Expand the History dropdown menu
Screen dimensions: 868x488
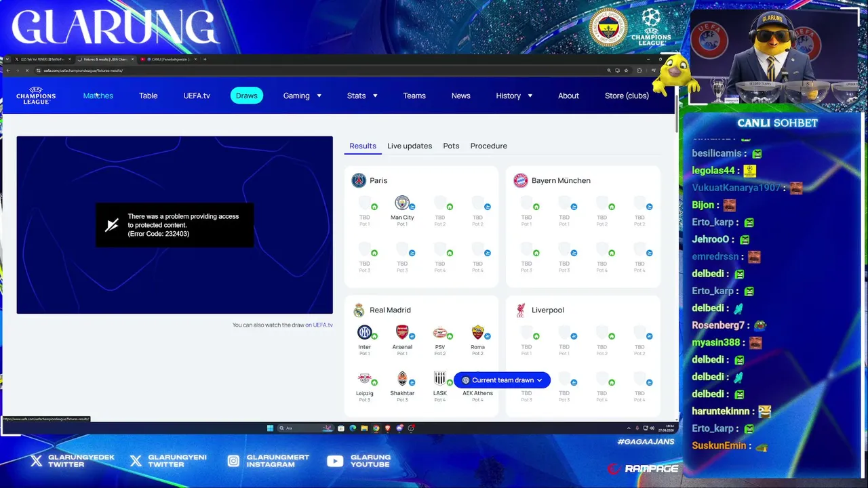[x=514, y=96]
